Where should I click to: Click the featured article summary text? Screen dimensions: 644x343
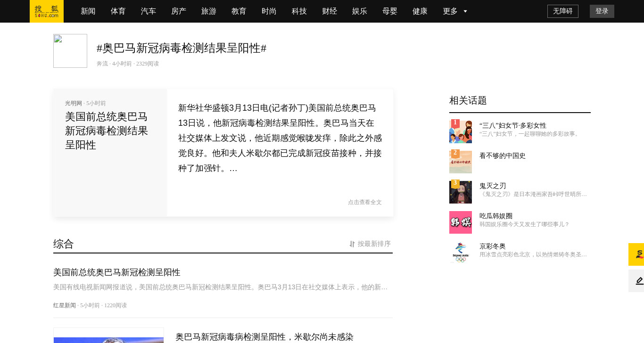280,138
